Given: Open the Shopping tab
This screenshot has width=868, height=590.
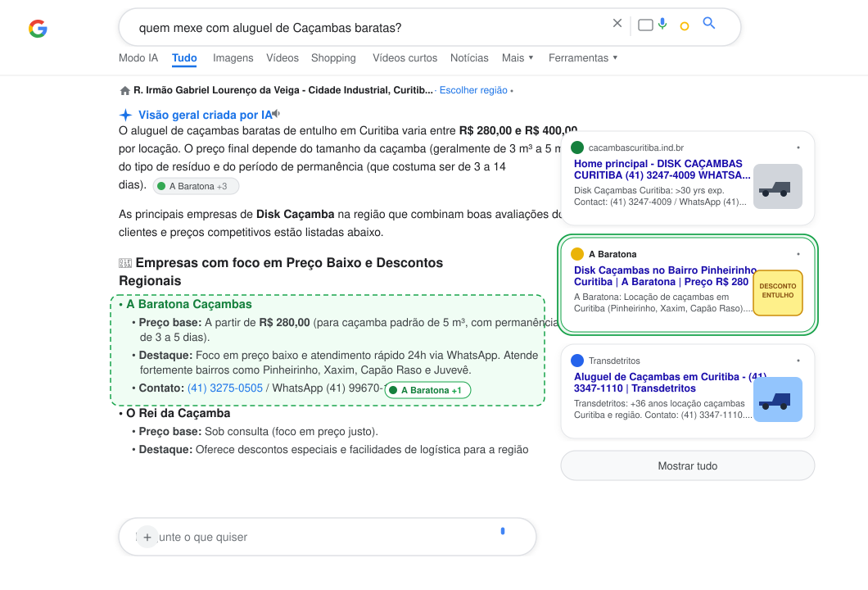Looking at the screenshot, I should tap(333, 57).
